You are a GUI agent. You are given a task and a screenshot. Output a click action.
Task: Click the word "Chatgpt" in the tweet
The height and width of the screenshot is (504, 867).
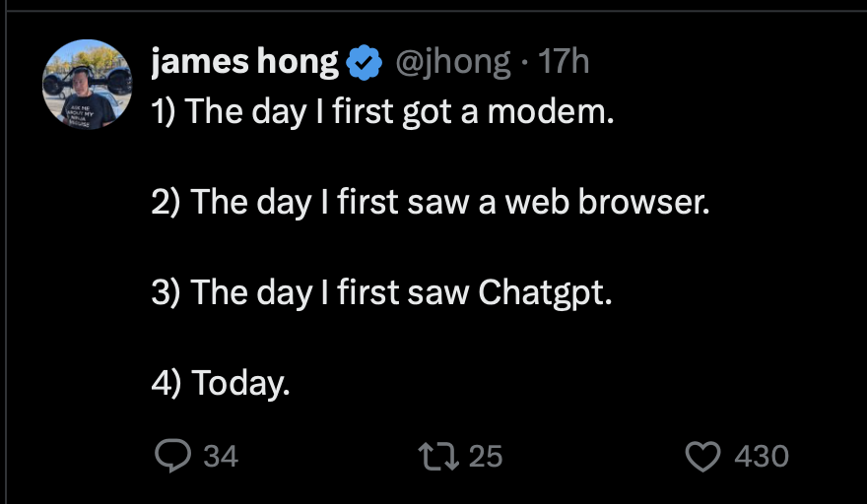544,292
